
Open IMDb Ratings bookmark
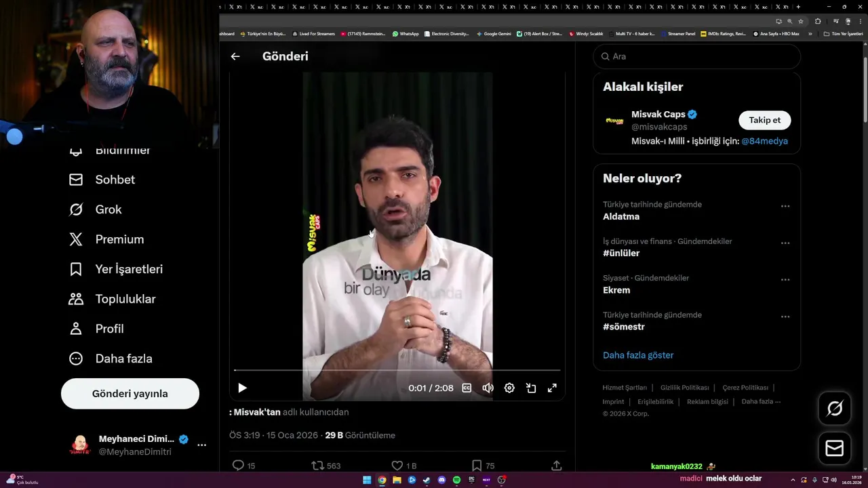coord(723,33)
